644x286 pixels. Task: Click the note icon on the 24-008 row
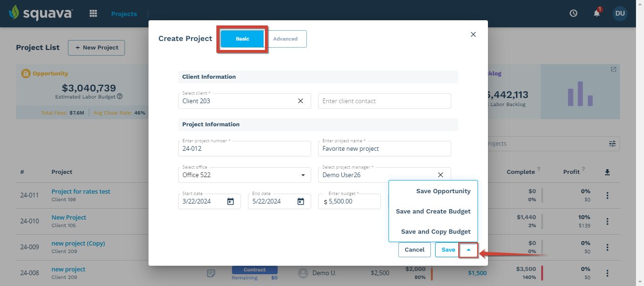click(210, 273)
